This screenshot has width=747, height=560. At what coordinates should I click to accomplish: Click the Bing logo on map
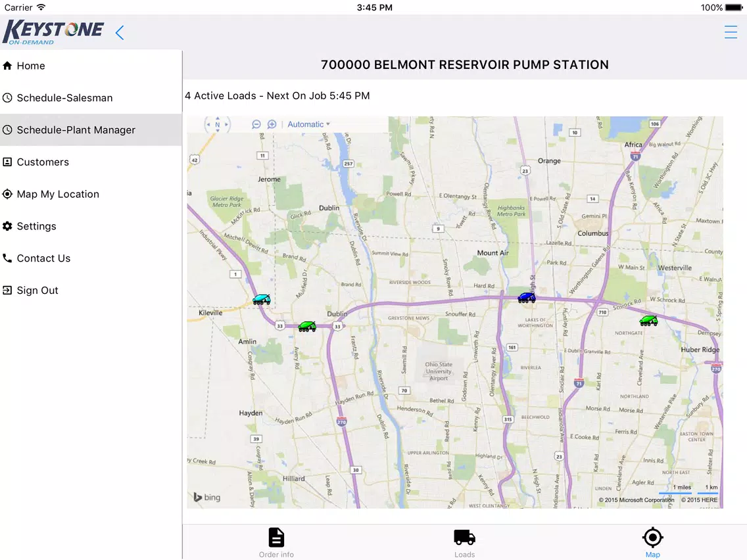206,497
